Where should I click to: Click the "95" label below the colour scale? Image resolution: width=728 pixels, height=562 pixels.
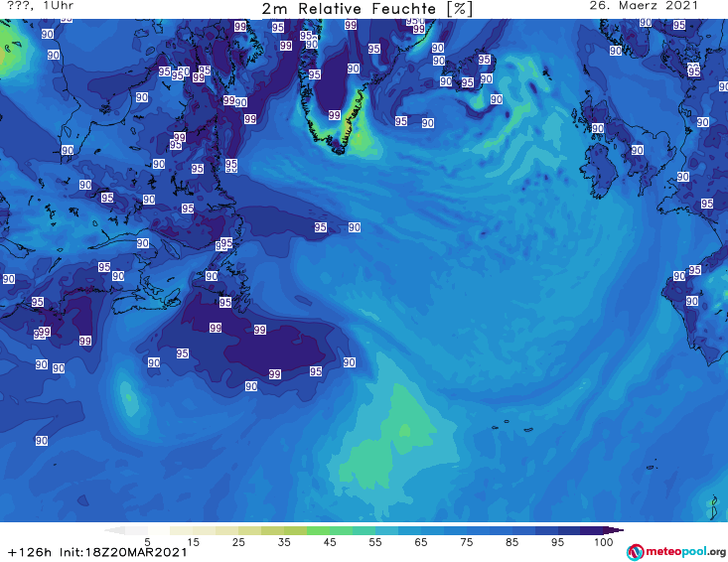coord(557,542)
